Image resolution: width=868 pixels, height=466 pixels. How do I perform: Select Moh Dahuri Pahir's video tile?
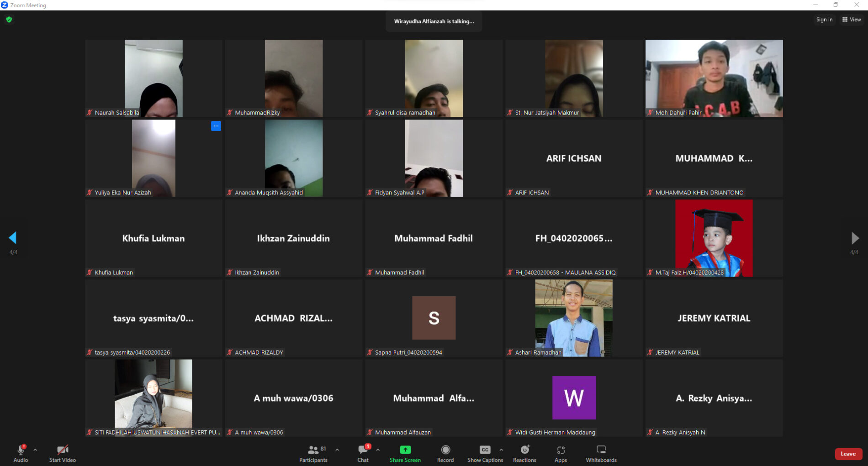[714, 78]
